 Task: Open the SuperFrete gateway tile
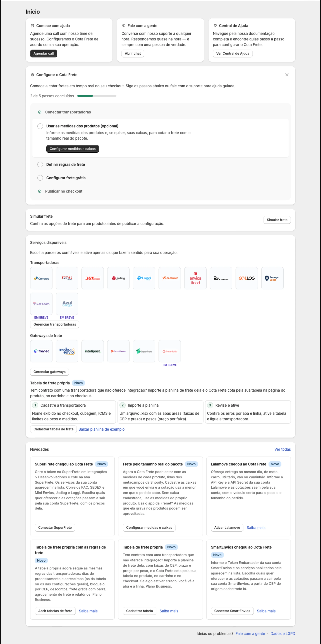[x=144, y=351]
